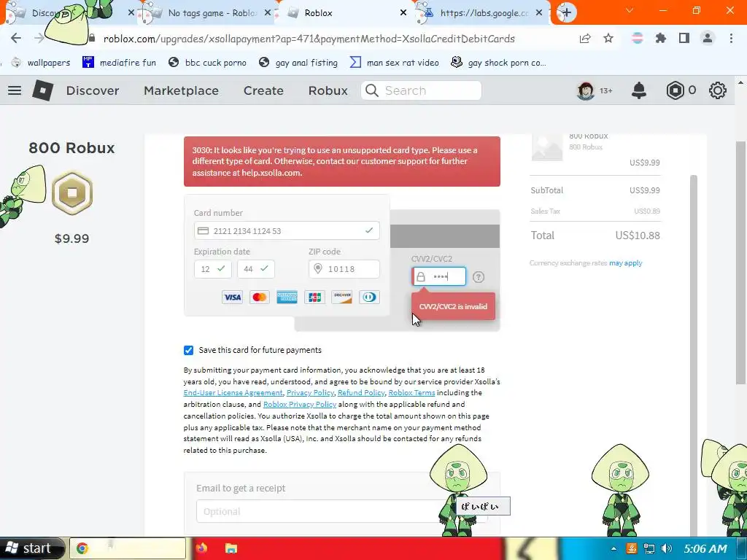Click the may apply exchange rates link
747x560 pixels.
click(x=625, y=262)
